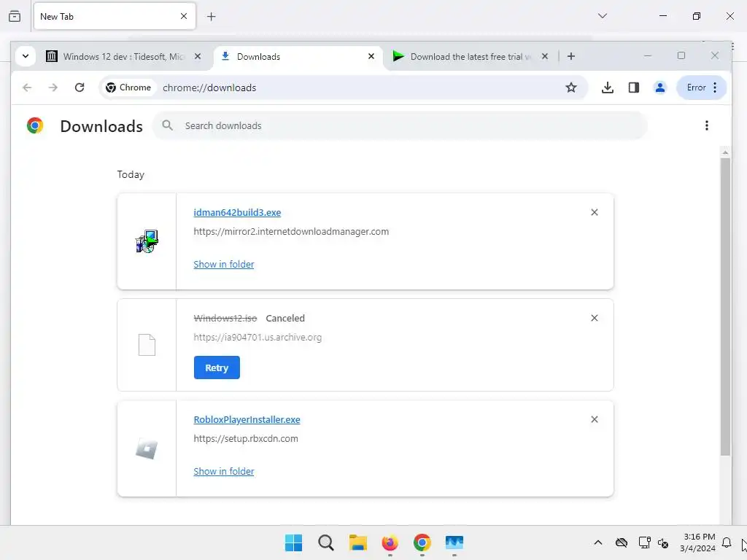Show RobloxPlayerInstaller.exe in folder
This screenshot has width=747, height=560.
224,472
